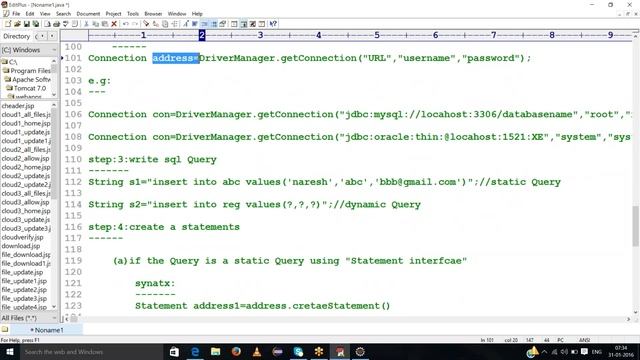
Task: Click the horizontal scrollbar right arrow
Action: tap(629, 319)
